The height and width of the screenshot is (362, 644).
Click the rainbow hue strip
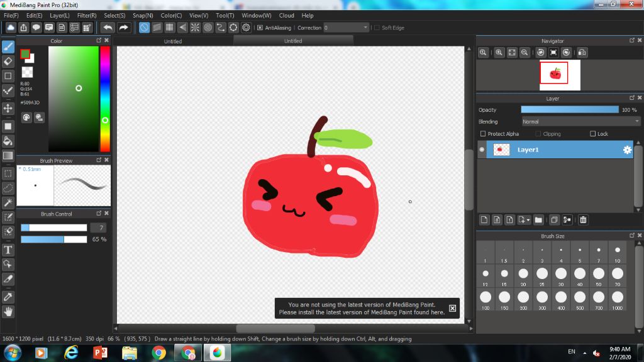(x=105, y=99)
